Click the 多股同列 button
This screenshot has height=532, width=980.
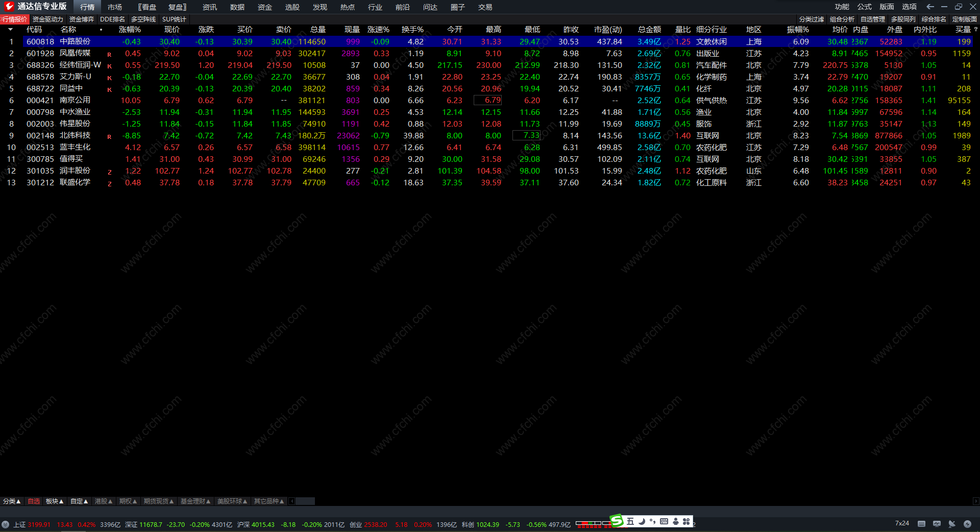pyautogui.click(x=903, y=19)
